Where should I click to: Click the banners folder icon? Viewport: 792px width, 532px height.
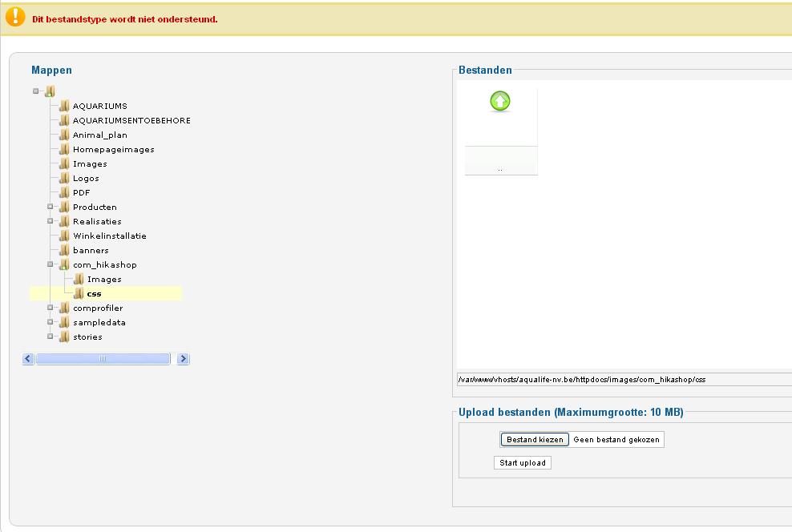(64, 250)
